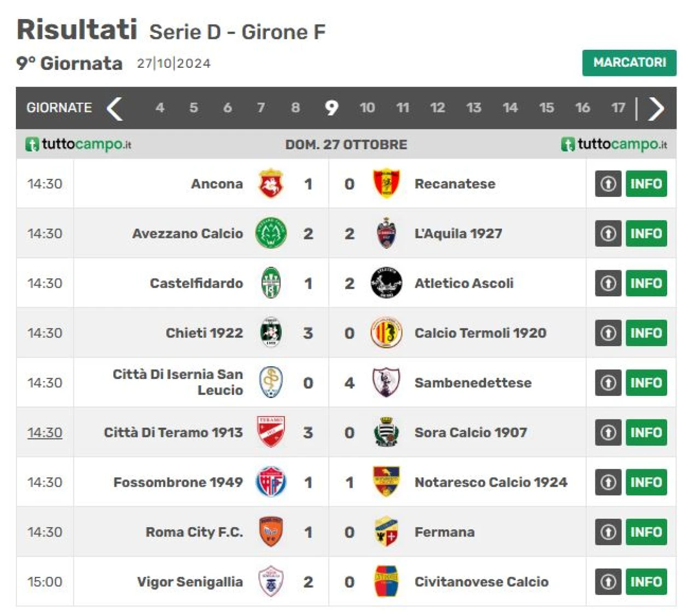The width and height of the screenshot is (700, 614).
Task: Select giornata 8 in the bar
Action: click(x=295, y=108)
